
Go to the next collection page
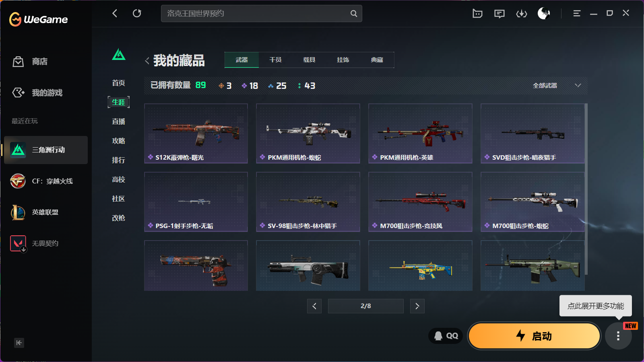(x=417, y=306)
